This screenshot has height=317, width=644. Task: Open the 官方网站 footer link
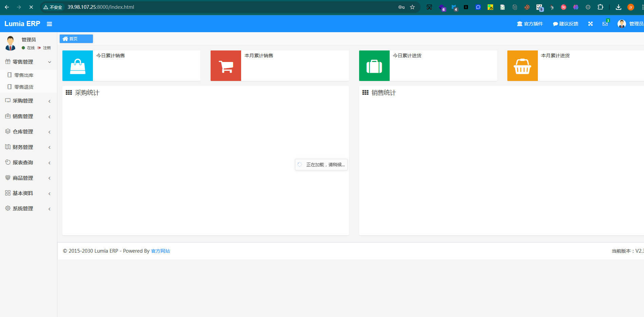click(160, 251)
